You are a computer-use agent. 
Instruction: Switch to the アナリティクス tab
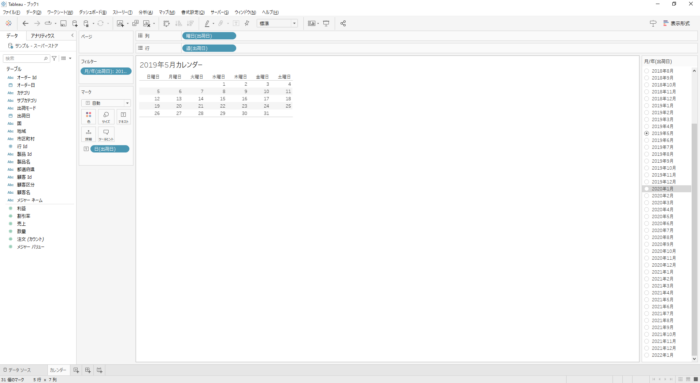click(42, 36)
